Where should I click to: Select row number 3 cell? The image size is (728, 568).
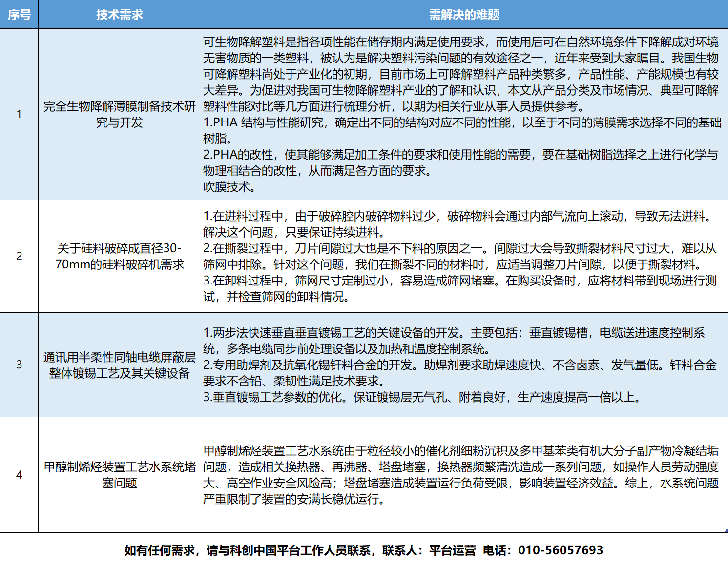coord(20,365)
